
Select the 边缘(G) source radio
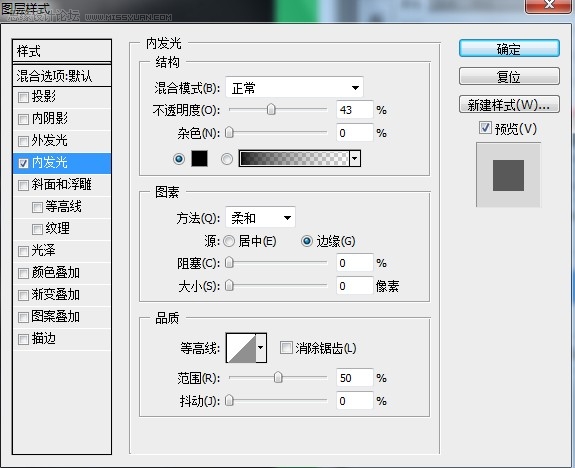(307, 241)
